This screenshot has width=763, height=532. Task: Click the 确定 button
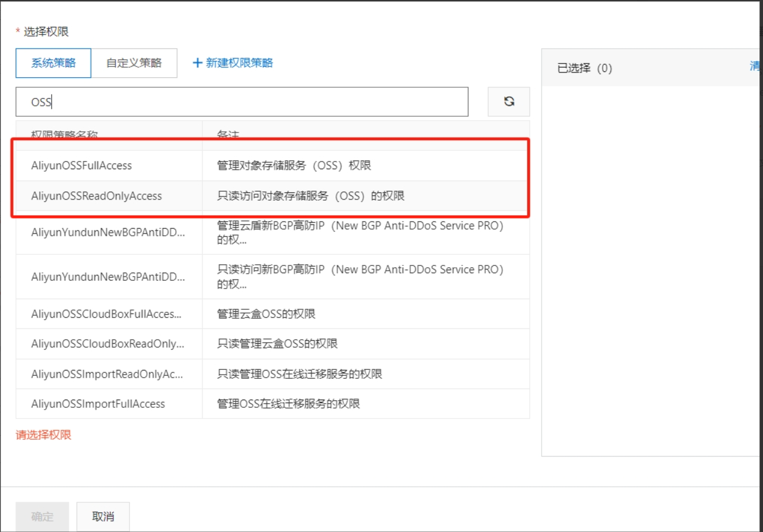pyautogui.click(x=42, y=517)
